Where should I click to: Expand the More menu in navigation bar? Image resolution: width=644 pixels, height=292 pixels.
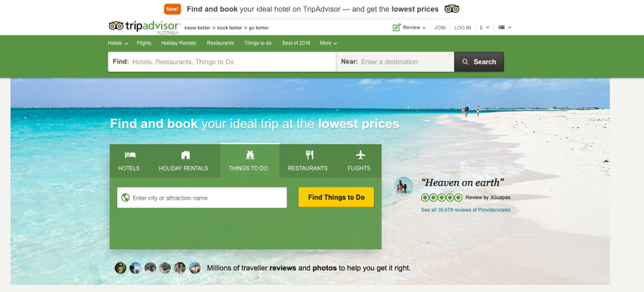coord(328,43)
